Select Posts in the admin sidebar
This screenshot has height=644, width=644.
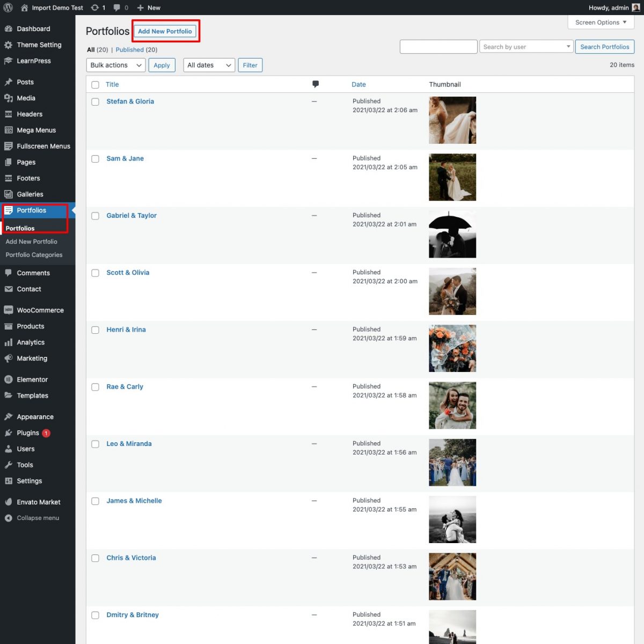[25, 82]
